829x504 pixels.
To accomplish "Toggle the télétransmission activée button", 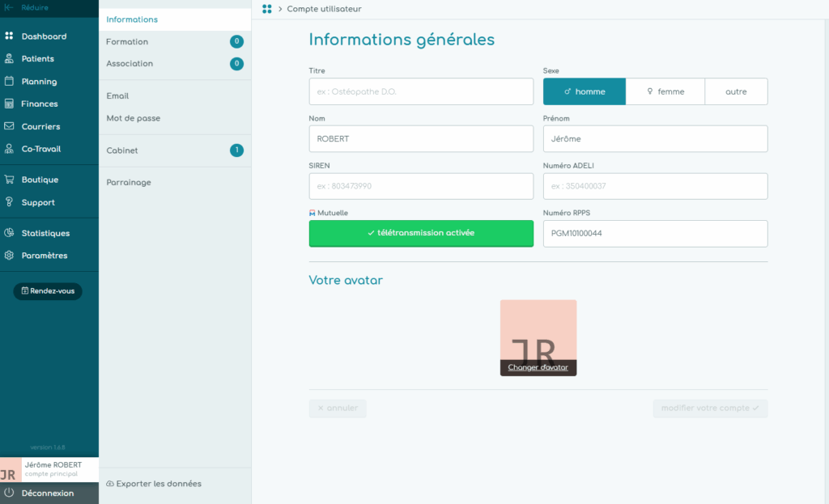I will 421,233.
